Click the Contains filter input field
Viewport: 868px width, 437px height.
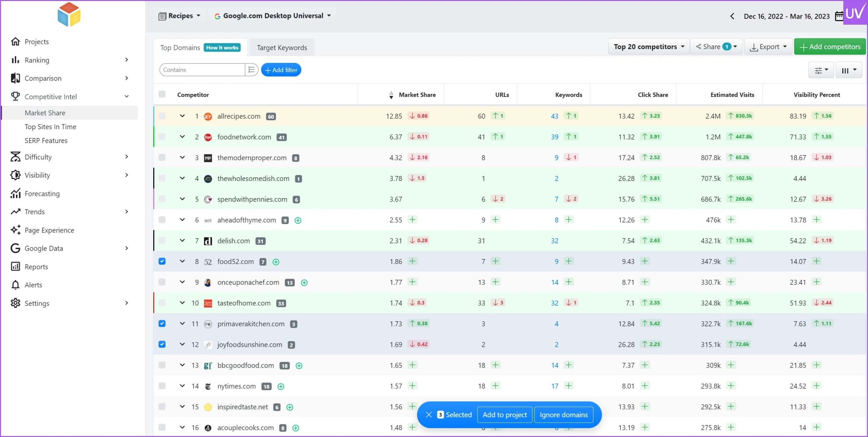point(202,70)
